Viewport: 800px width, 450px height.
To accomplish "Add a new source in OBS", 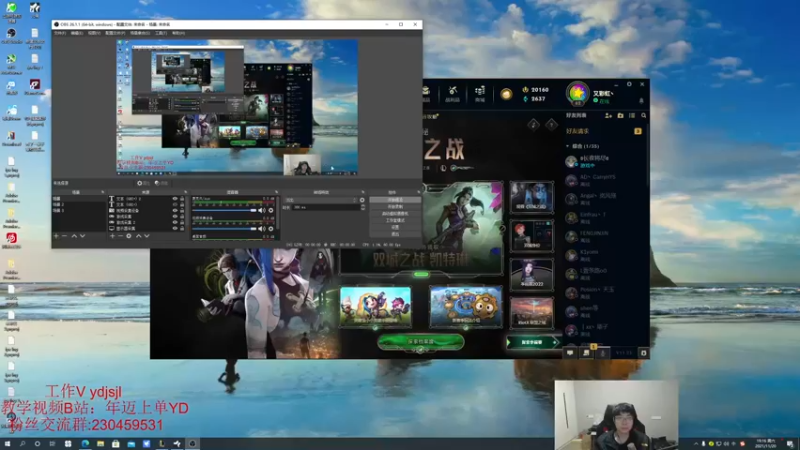I will pyautogui.click(x=112, y=236).
